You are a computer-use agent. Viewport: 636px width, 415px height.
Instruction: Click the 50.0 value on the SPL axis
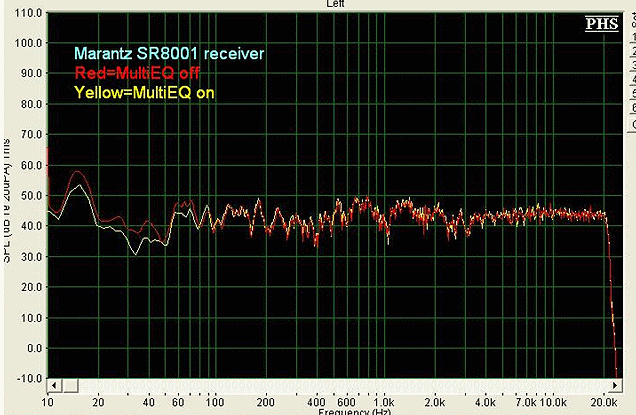coord(31,196)
